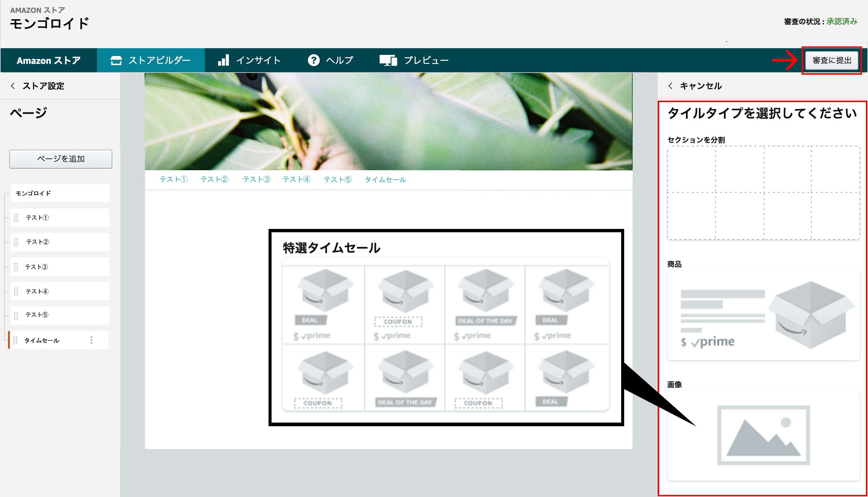
Task: Open the プレビュー tab
Action: click(x=414, y=61)
